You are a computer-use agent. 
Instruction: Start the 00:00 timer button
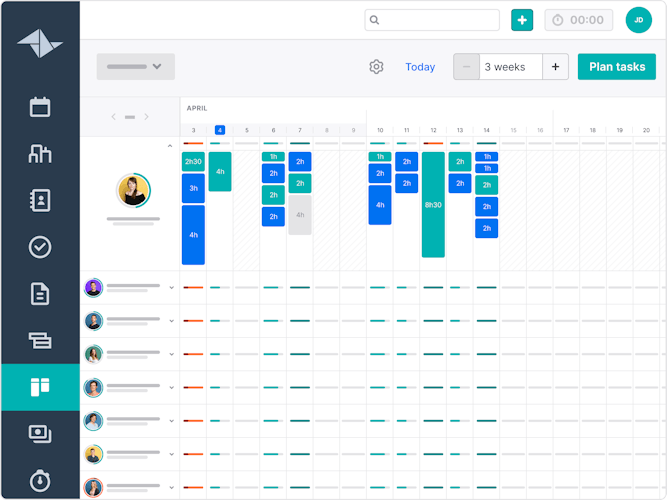pyautogui.click(x=579, y=20)
